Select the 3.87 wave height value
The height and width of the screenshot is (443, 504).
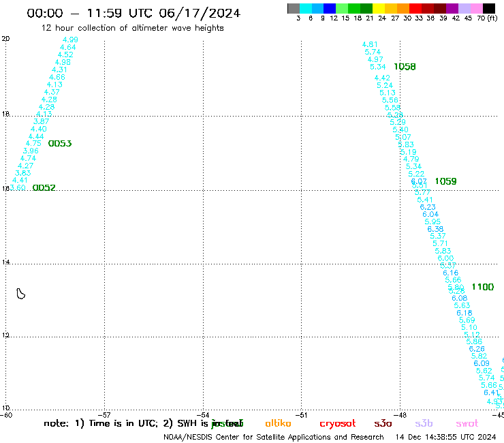[x=41, y=121]
